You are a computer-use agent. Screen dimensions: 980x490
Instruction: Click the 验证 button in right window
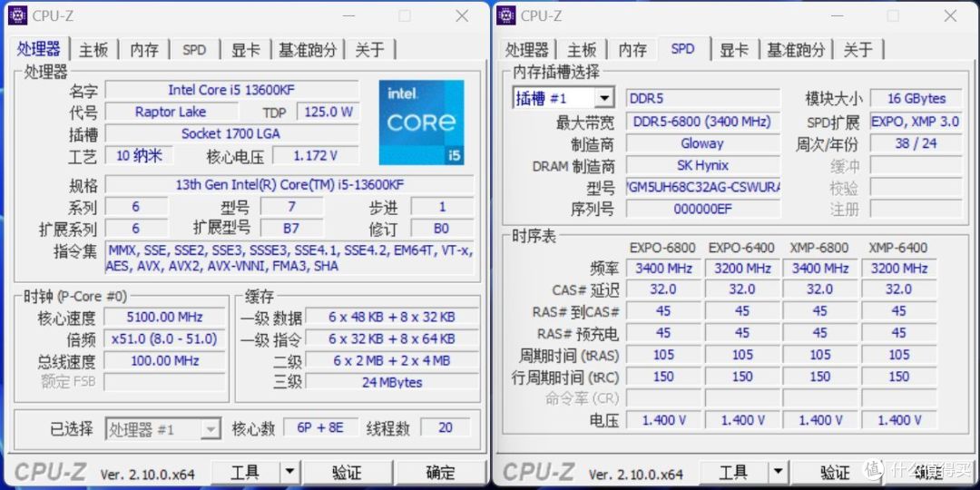coord(836,472)
